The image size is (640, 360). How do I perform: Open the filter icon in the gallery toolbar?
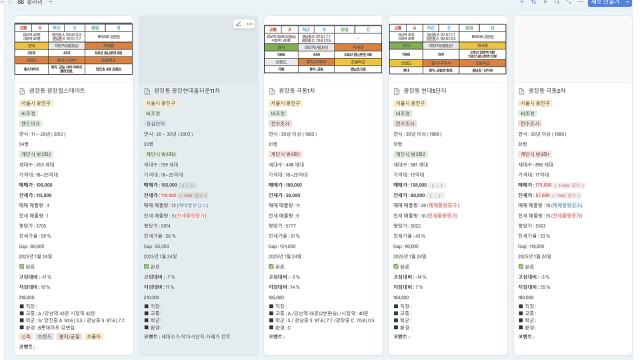pos(522,2)
